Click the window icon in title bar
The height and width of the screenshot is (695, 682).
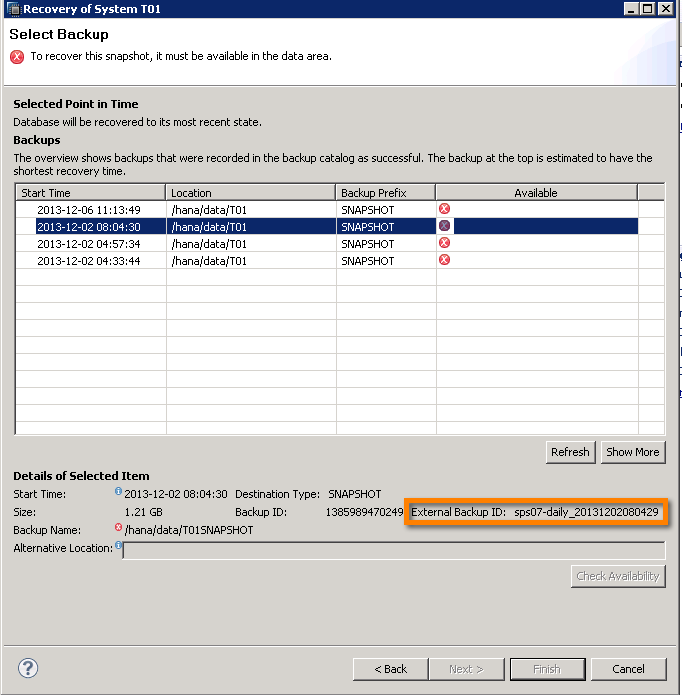(14, 9)
